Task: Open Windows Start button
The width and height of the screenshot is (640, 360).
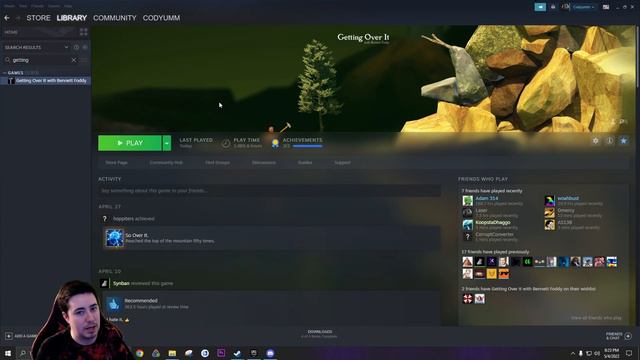Action: tap(8, 353)
